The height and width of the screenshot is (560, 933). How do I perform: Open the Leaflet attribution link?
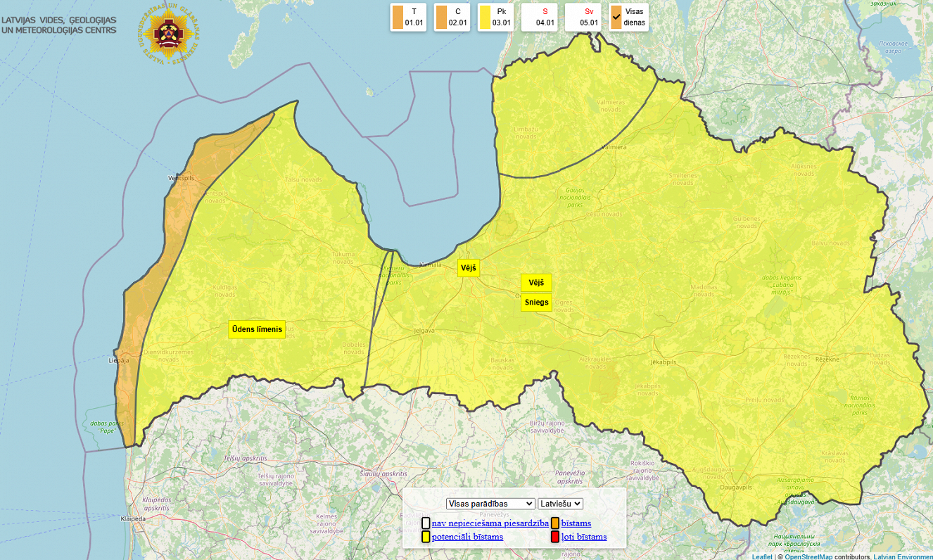point(762,556)
